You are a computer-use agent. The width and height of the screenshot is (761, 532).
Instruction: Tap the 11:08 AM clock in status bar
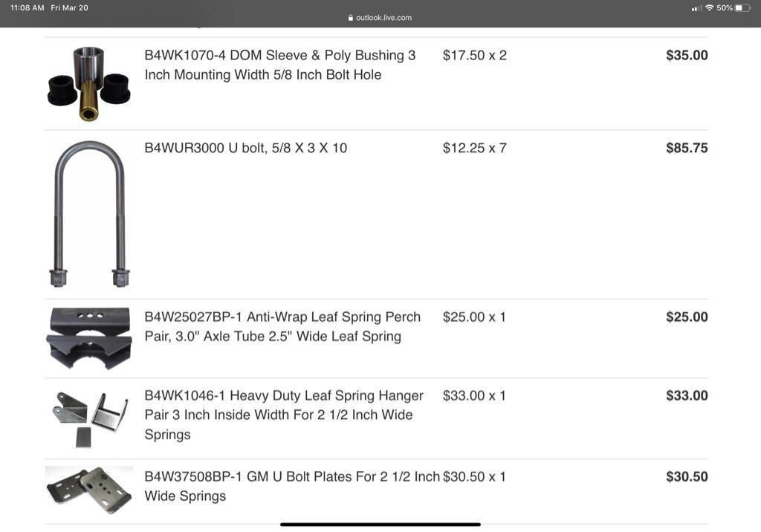27,7
